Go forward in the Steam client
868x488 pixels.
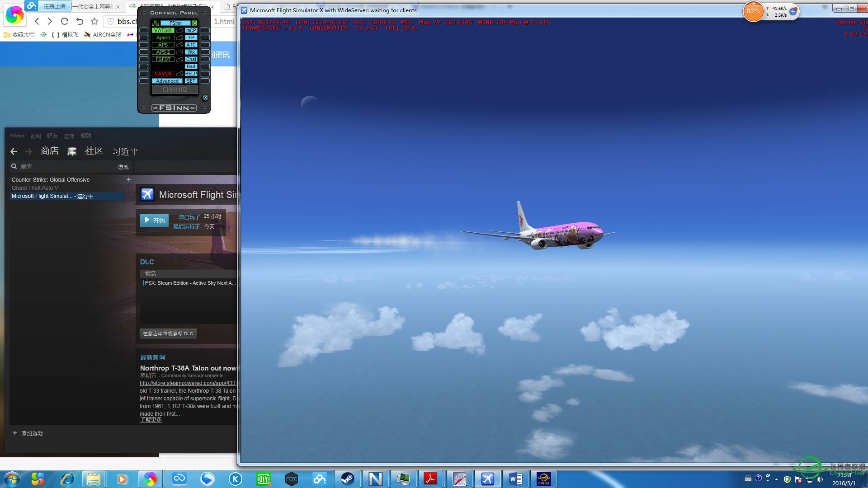pyautogui.click(x=28, y=151)
